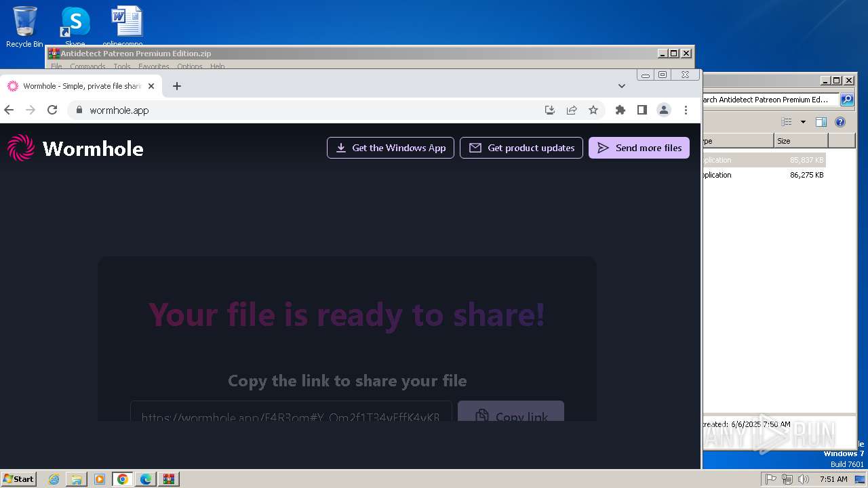Click Get product updates button
The image size is (868, 488).
pos(521,148)
